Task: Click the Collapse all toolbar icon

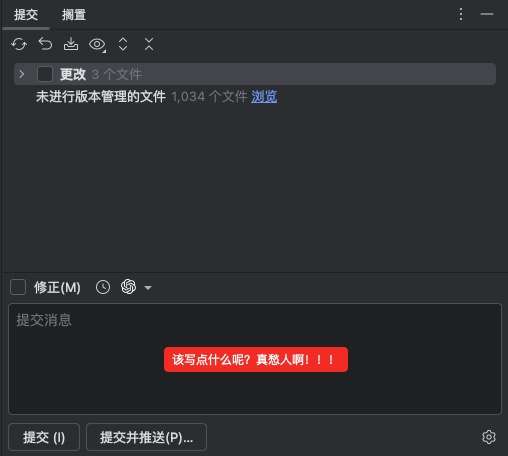Action: click(x=149, y=44)
